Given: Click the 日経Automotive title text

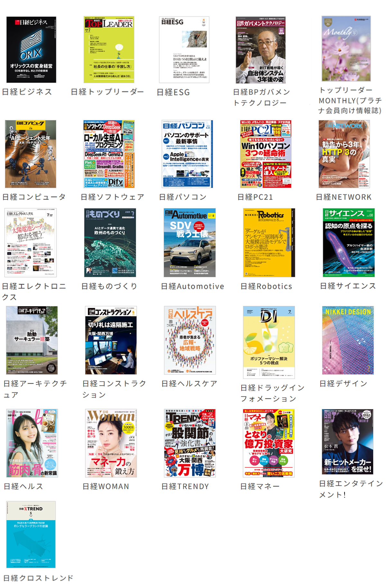Looking at the screenshot, I should point(193,286).
